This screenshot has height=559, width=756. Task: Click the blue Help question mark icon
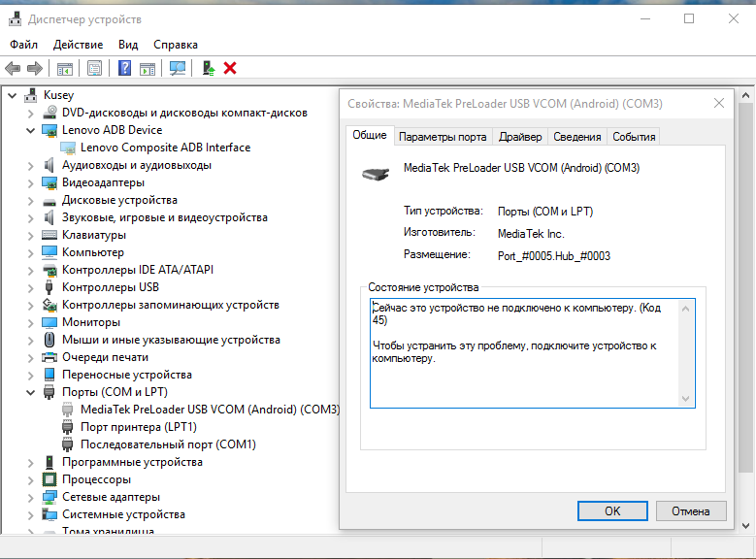point(124,68)
